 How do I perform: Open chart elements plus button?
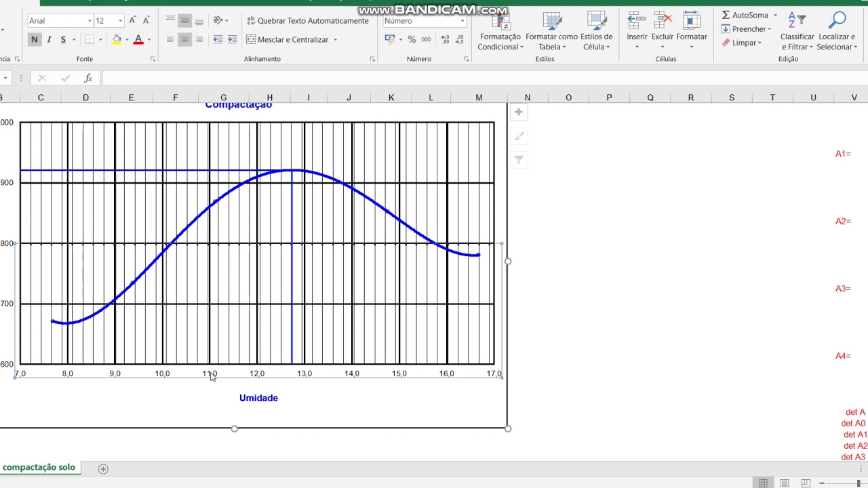[519, 113]
